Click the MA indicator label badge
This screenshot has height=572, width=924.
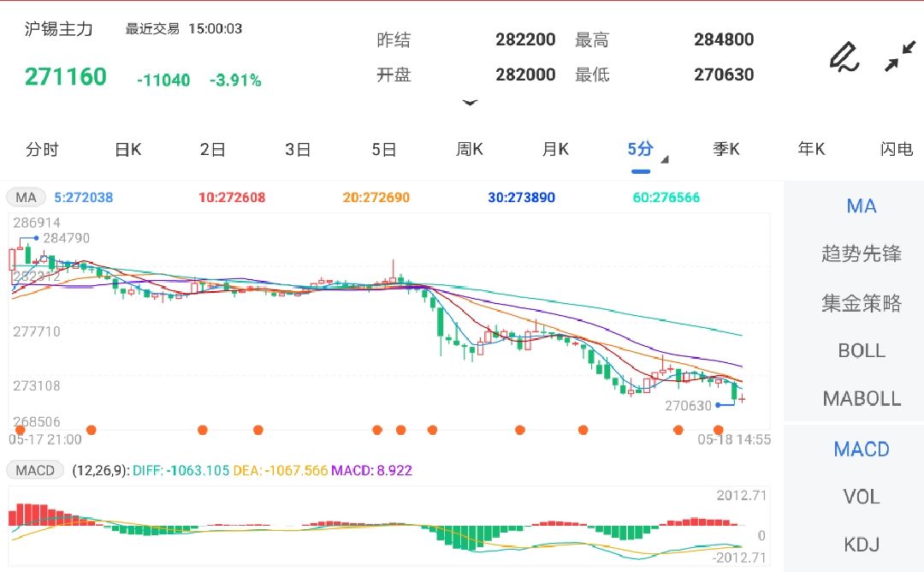(27, 198)
